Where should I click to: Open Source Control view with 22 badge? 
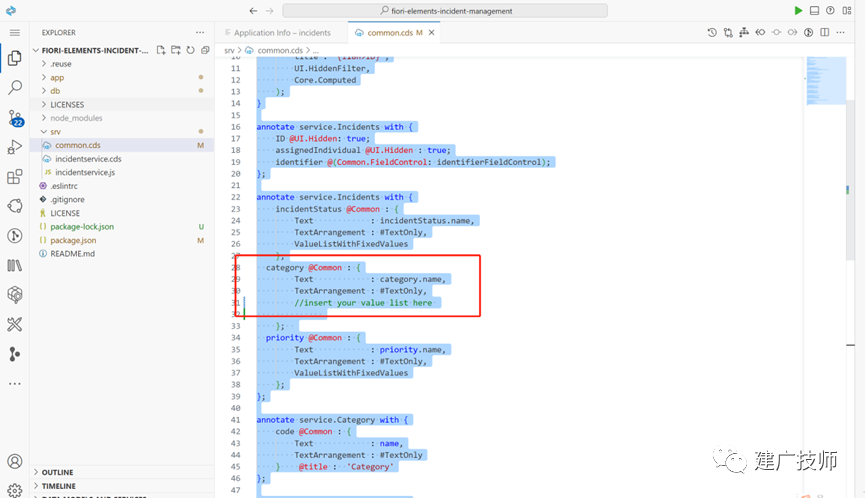point(15,117)
